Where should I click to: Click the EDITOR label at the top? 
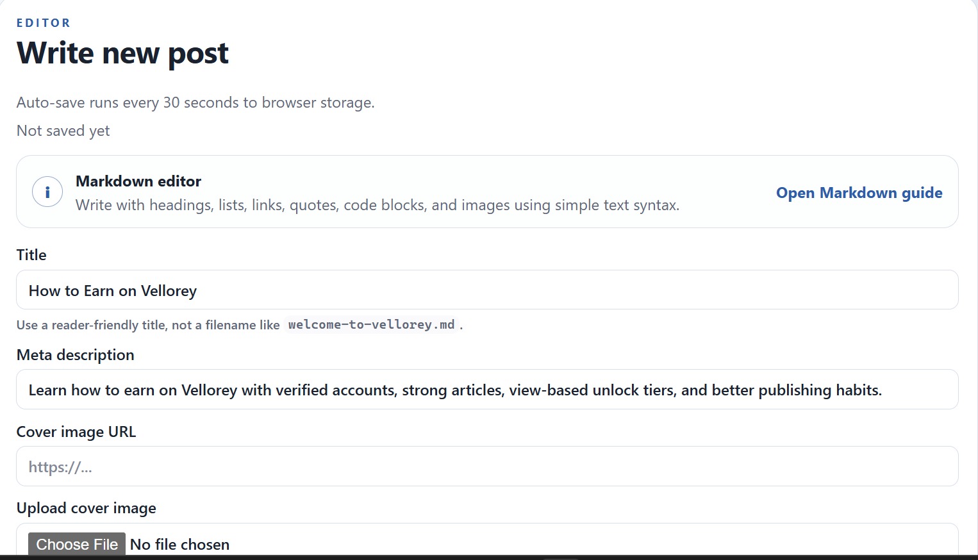pyautogui.click(x=43, y=22)
